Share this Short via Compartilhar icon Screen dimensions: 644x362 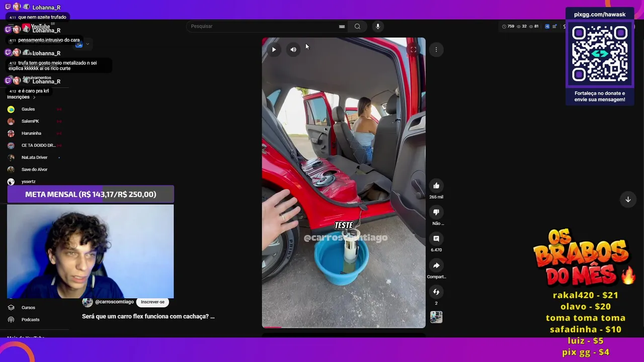[436, 265]
